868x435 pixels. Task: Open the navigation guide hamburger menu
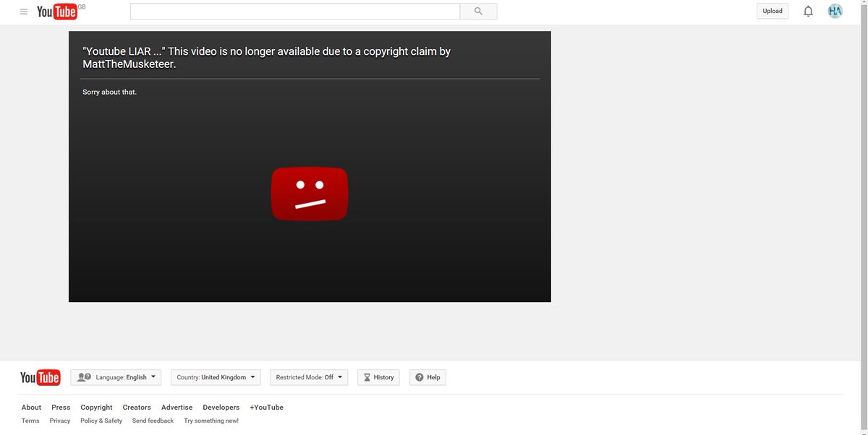pos(23,11)
